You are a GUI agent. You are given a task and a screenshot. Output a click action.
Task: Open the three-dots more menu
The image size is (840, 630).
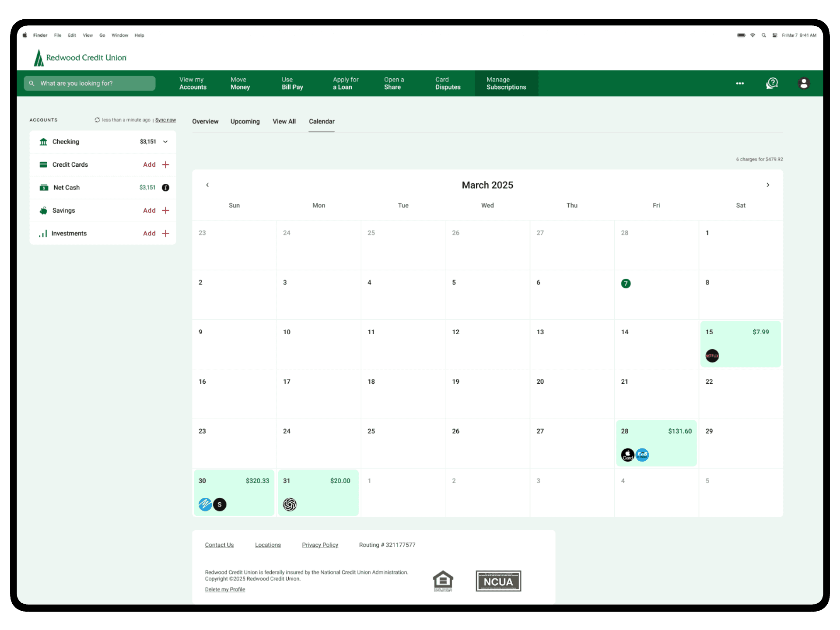coord(740,83)
